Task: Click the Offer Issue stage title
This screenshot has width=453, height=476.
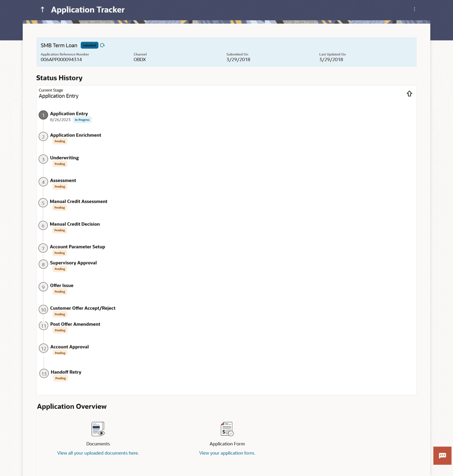Action: click(x=62, y=285)
